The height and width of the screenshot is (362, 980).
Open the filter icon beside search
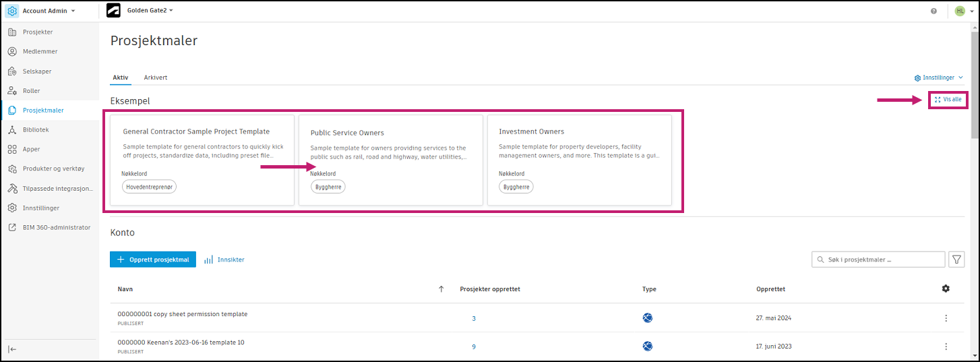point(956,260)
